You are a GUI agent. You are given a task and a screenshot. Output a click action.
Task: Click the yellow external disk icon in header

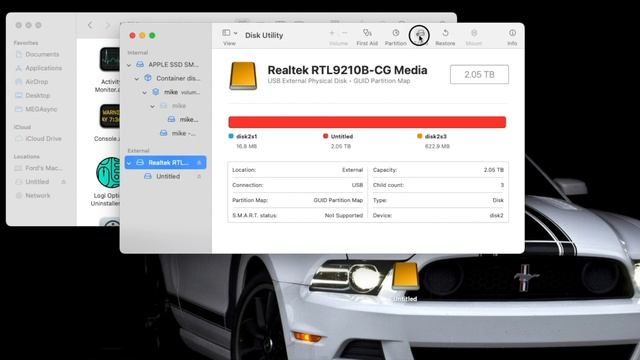243,76
